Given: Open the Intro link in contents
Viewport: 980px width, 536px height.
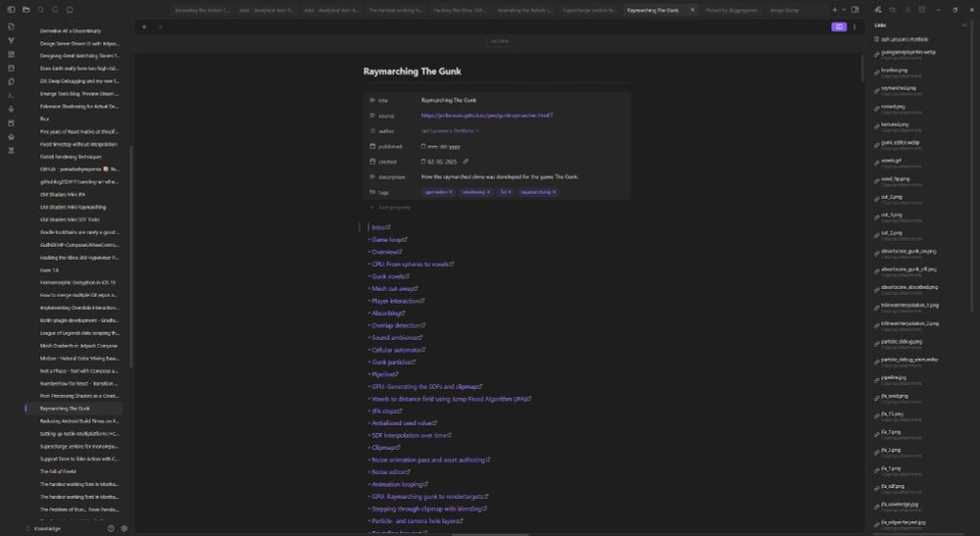Looking at the screenshot, I should click(380, 227).
